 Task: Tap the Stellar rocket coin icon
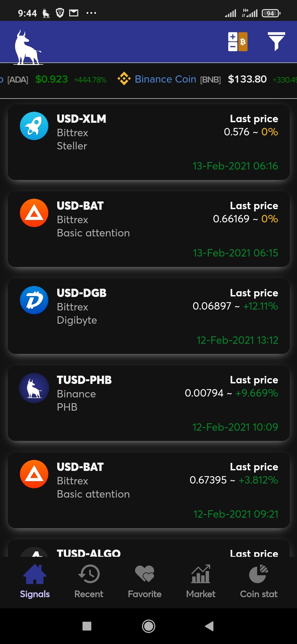34,126
